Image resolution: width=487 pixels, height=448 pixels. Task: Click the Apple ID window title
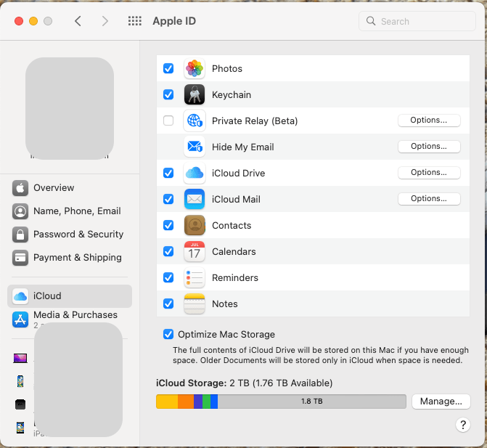coord(174,21)
